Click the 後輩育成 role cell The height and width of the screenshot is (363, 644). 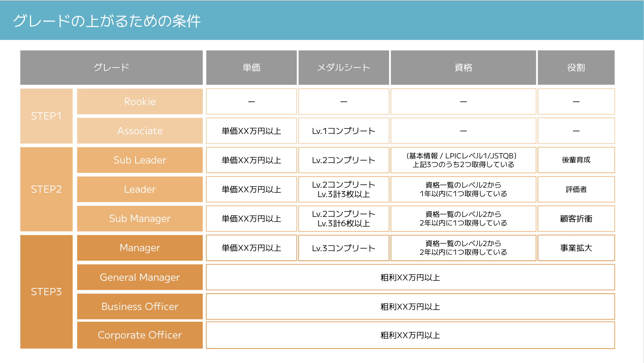pyautogui.click(x=576, y=160)
